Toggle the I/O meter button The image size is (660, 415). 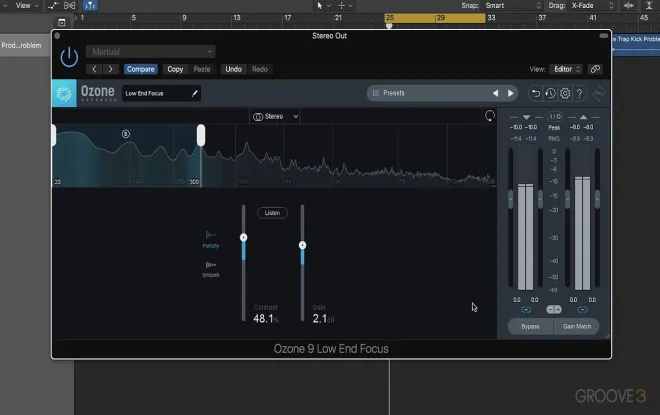coord(555,117)
